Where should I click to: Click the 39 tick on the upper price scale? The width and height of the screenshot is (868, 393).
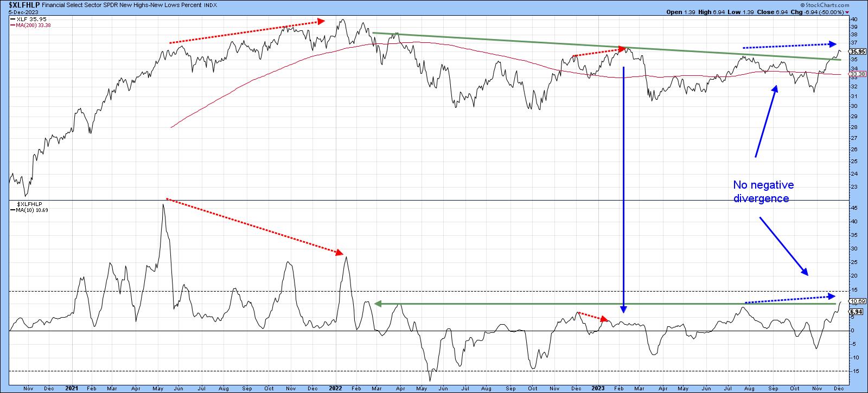tap(853, 27)
